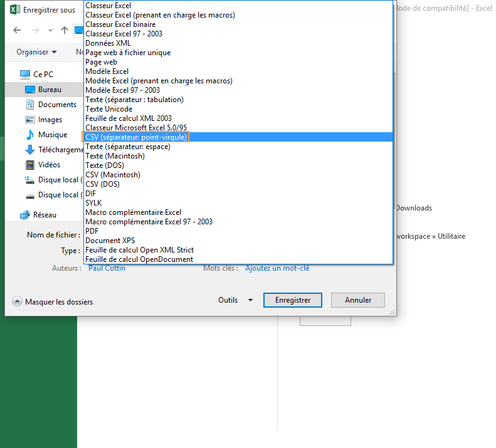
Task: Select Bureau folder in the sidebar
Action: point(45,90)
